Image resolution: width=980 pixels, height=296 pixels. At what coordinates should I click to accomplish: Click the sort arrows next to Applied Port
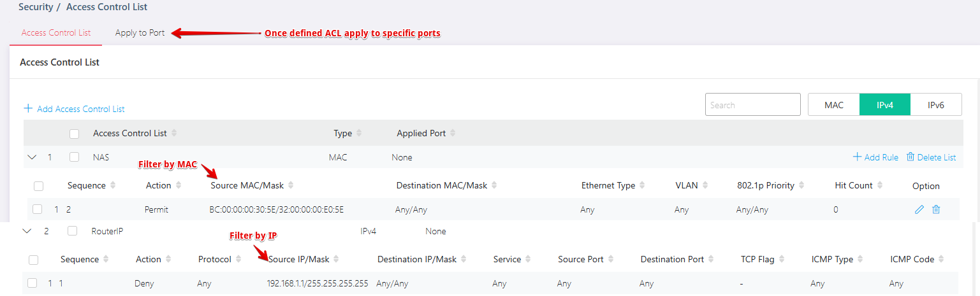[453, 133]
